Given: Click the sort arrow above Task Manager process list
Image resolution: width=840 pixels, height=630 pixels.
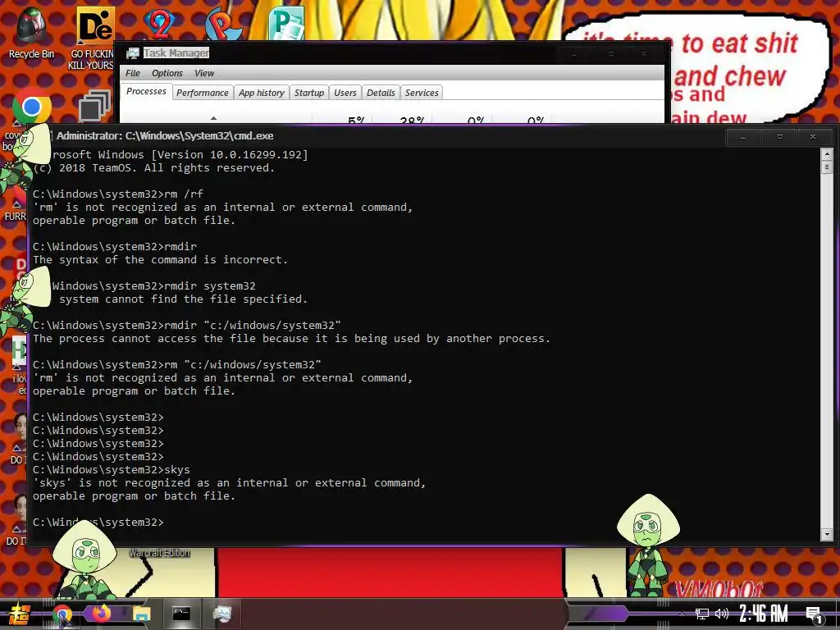Looking at the screenshot, I should pyautogui.click(x=214, y=118).
